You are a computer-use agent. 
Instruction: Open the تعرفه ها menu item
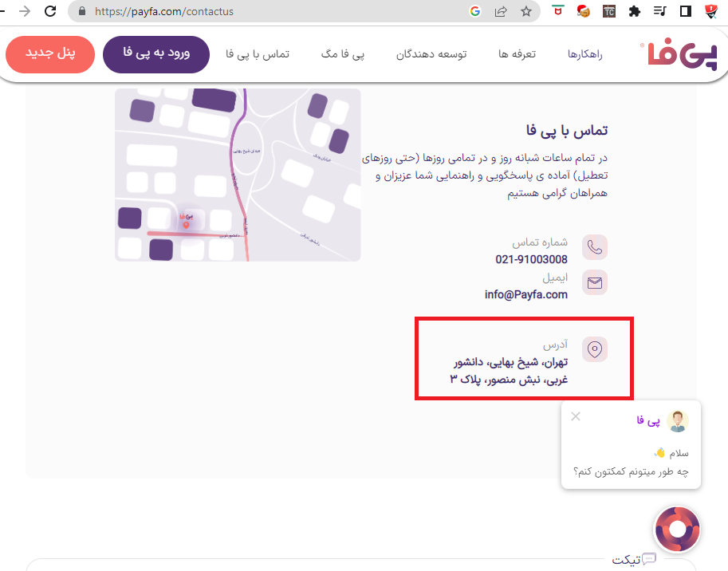pos(517,54)
